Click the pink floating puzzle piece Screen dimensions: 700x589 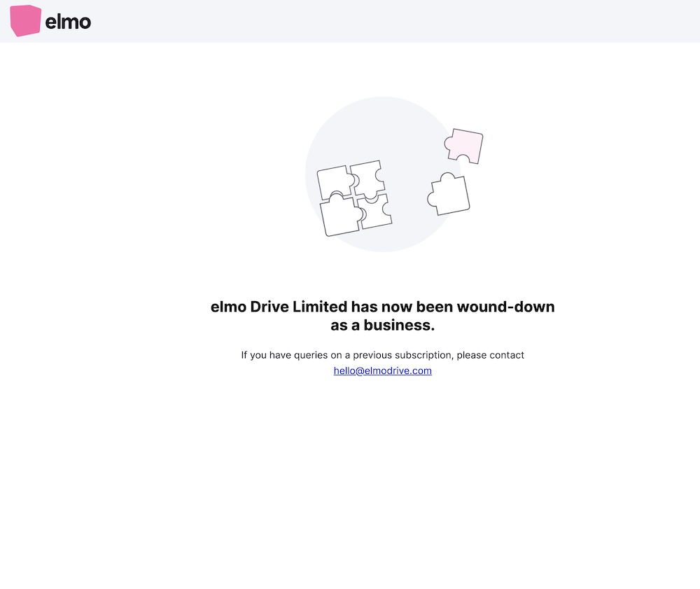pos(464,146)
